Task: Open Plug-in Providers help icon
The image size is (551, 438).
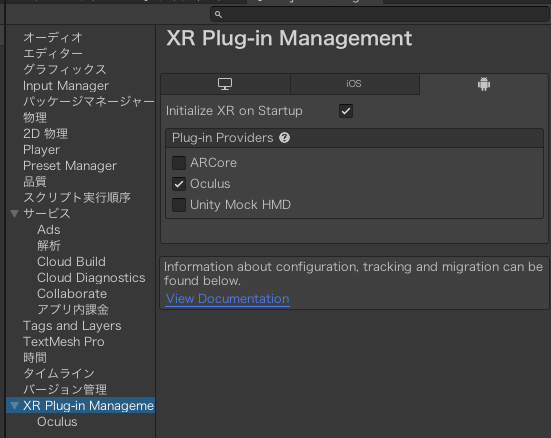Action: tap(284, 138)
